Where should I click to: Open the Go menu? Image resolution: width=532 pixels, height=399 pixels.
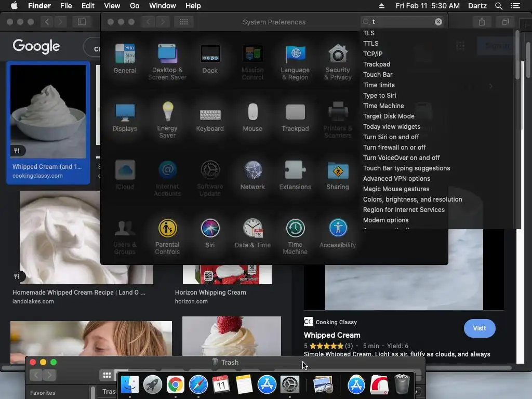coord(135,6)
